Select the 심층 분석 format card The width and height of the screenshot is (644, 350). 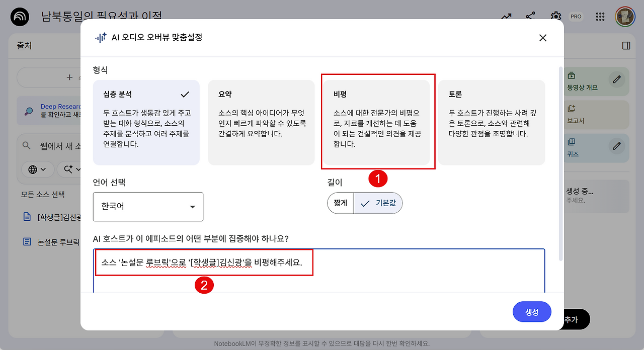tap(146, 122)
